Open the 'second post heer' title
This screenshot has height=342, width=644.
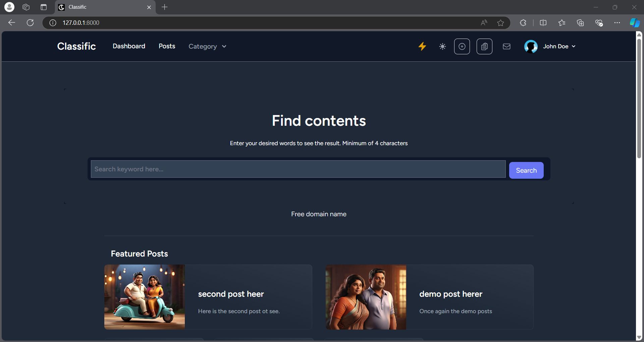point(231,294)
